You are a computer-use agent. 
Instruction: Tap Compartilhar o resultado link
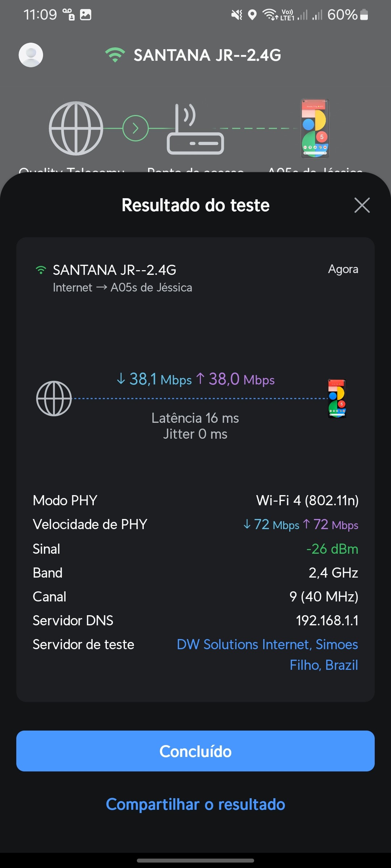195,804
